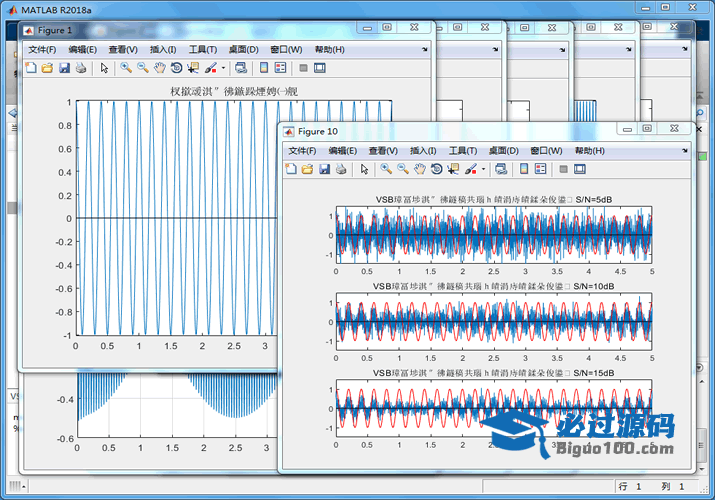Image resolution: width=715 pixels, height=500 pixels.
Task: Click the S/N=5dB subplot in Figure 10
Action: pyautogui.click(x=494, y=235)
